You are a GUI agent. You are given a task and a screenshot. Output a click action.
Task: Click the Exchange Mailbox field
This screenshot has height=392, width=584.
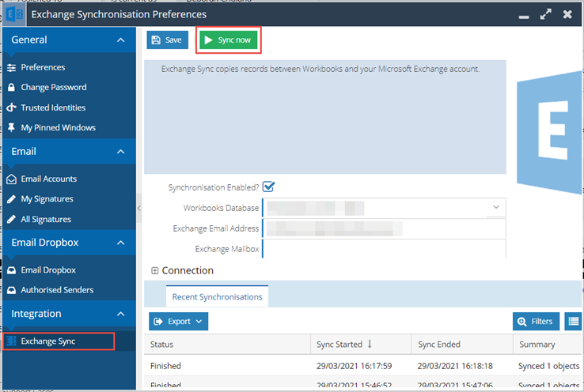coord(385,249)
